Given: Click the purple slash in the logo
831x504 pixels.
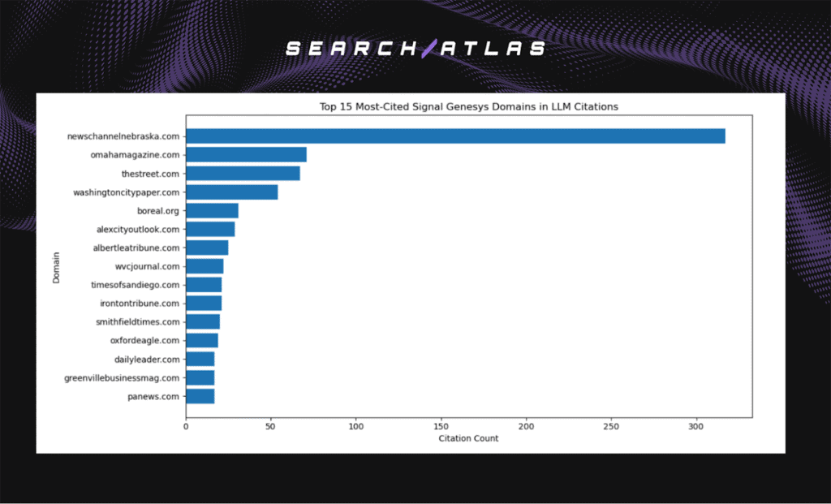Looking at the screenshot, I should pos(428,48).
